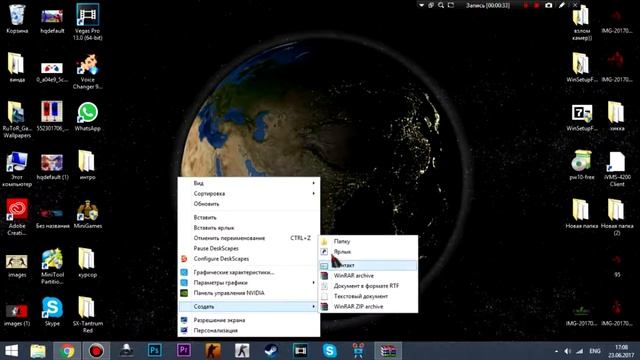Open Google Chrome from the taskbar
Screen dimensions: 640x360
pos(67,351)
